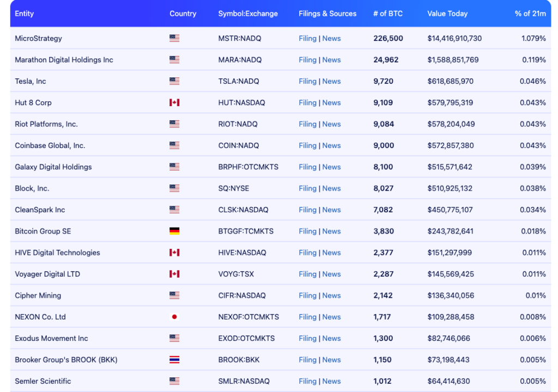Open the News link for Riot Platforms

[x=331, y=124]
